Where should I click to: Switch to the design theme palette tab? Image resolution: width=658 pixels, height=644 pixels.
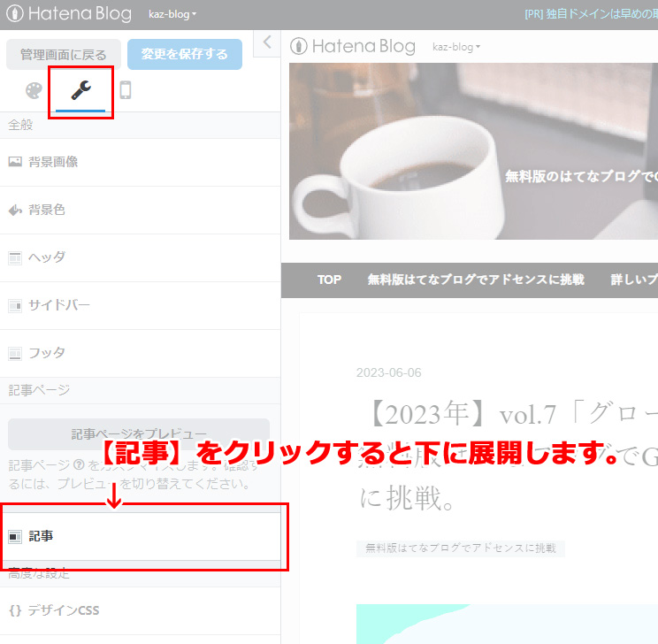(x=34, y=90)
